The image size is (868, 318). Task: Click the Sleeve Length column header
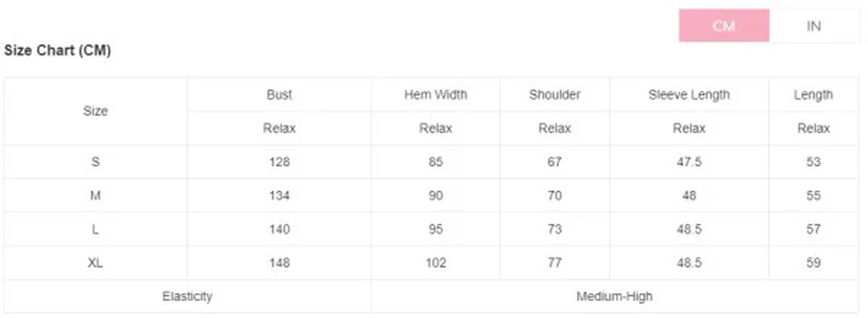coord(689,94)
